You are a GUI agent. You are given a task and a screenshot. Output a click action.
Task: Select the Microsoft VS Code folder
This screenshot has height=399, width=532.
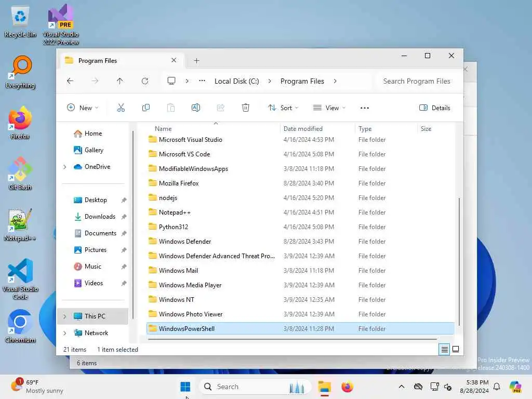tap(300, 154)
